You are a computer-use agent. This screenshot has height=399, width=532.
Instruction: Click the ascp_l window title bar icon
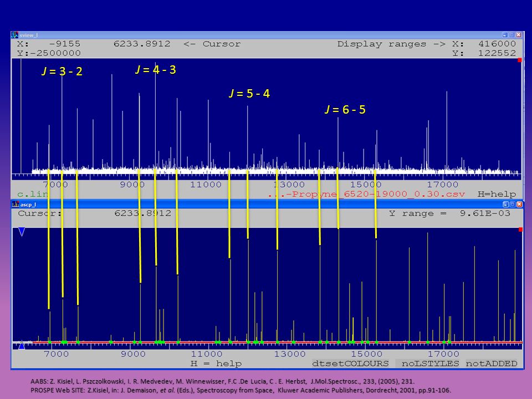pyautogui.click(x=16, y=204)
